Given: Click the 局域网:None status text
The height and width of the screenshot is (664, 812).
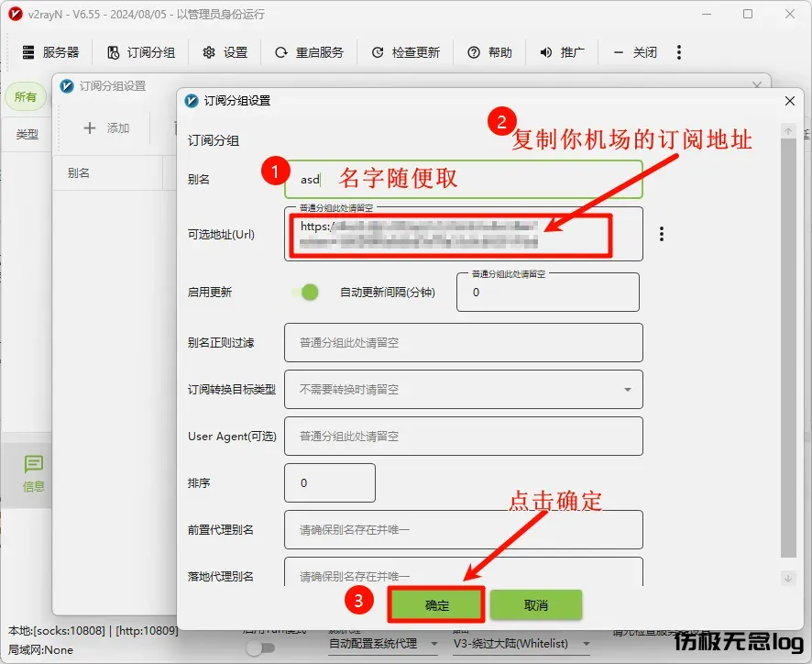Looking at the screenshot, I should 40,650.
